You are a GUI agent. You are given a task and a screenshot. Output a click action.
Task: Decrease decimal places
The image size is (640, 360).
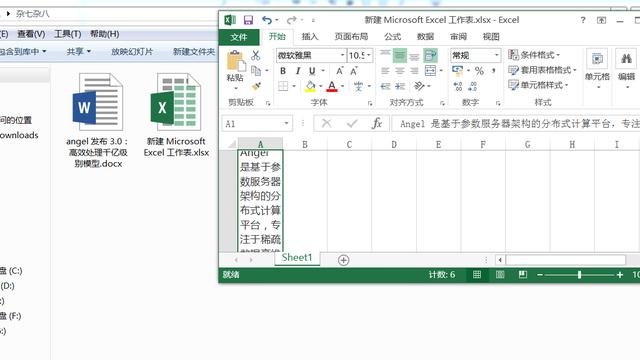coord(473,86)
